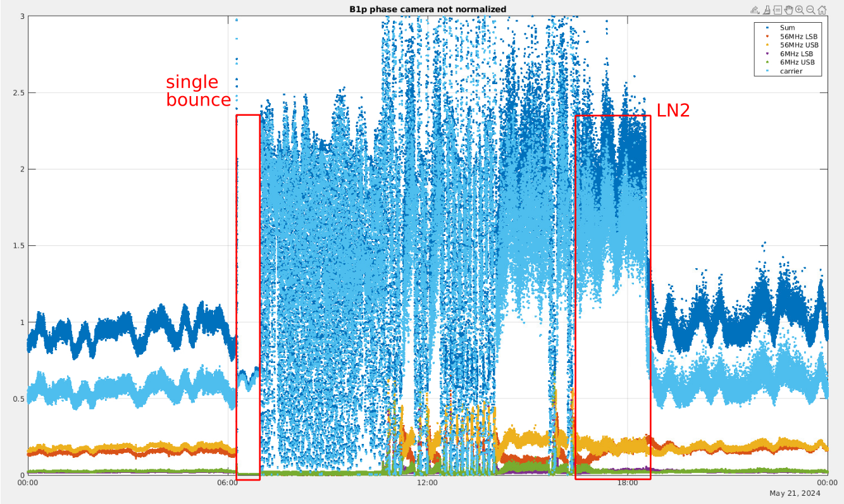
Task: Select the Zoom Out magnifier
Action: [x=810, y=9]
